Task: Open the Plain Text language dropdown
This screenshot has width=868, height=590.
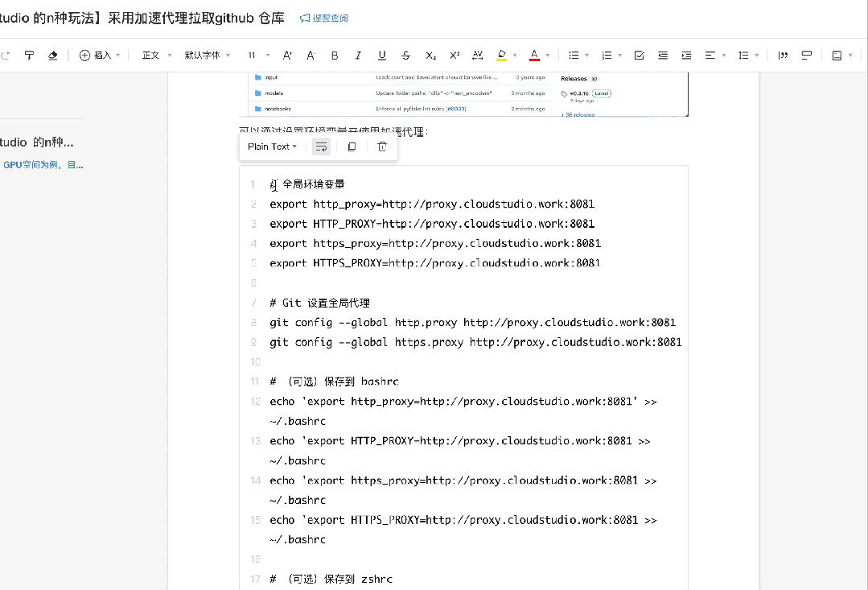Action: (272, 146)
